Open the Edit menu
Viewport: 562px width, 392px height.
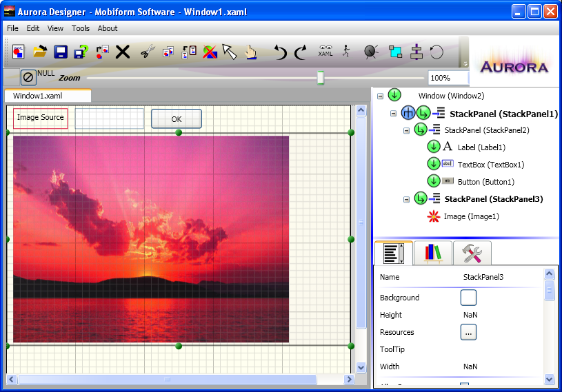pyautogui.click(x=33, y=28)
